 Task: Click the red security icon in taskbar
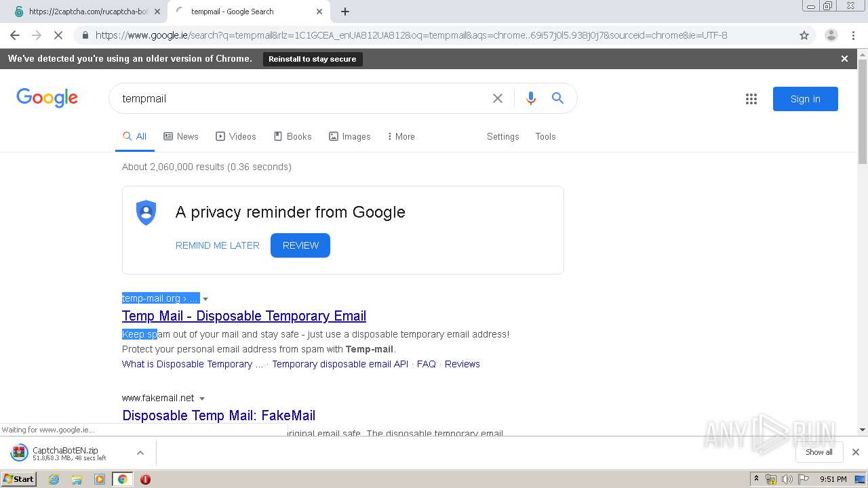click(145, 479)
